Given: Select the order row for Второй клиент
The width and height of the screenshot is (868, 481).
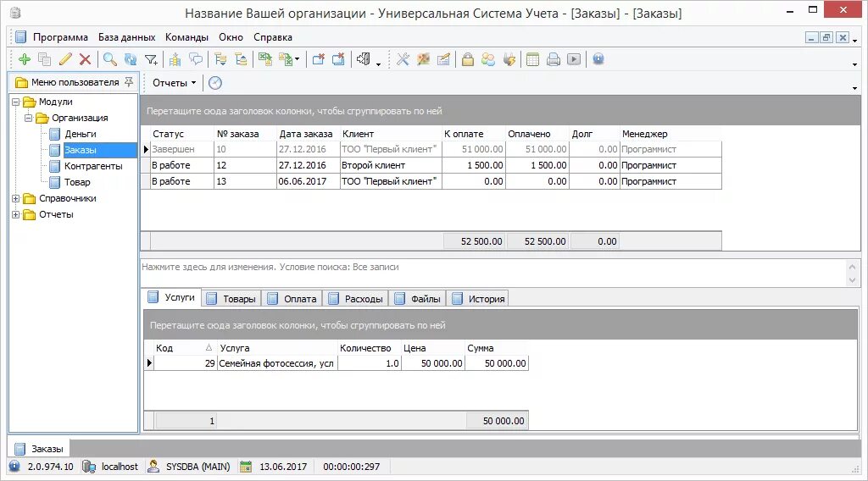Looking at the screenshot, I should [x=431, y=165].
